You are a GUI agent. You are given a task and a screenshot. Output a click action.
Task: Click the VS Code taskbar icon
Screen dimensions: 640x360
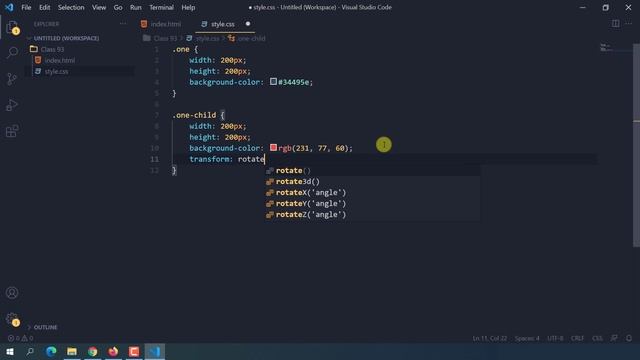pyautogui.click(x=155, y=351)
